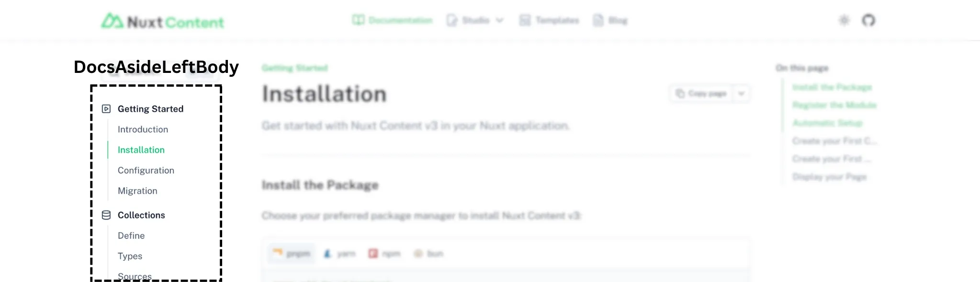The height and width of the screenshot is (282, 980).
Task: Toggle the light/dark theme sun icon
Action: point(844,20)
